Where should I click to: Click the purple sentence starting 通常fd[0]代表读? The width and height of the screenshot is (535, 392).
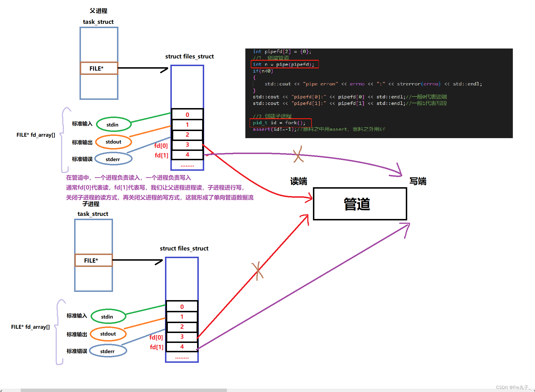[x=155, y=187]
